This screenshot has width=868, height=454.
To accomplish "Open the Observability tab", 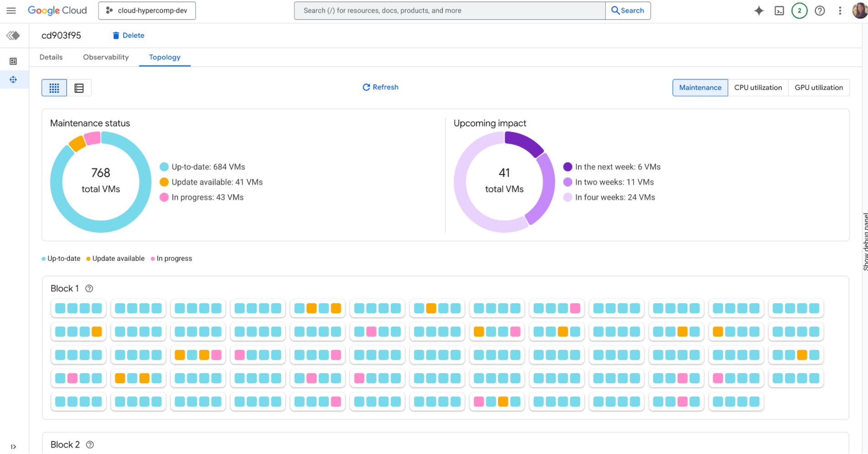I will [x=106, y=57].
